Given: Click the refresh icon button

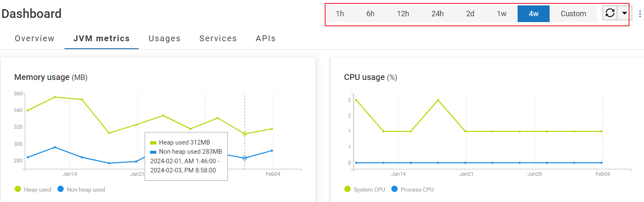Looking at the screenshot, I should pyautogui.click(x=610, y=13).
